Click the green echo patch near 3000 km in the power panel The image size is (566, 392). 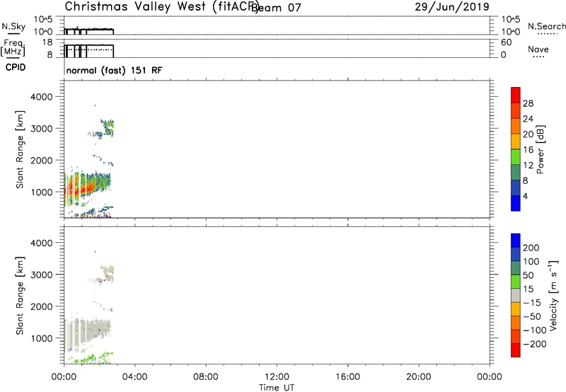(x=108, y=127)
